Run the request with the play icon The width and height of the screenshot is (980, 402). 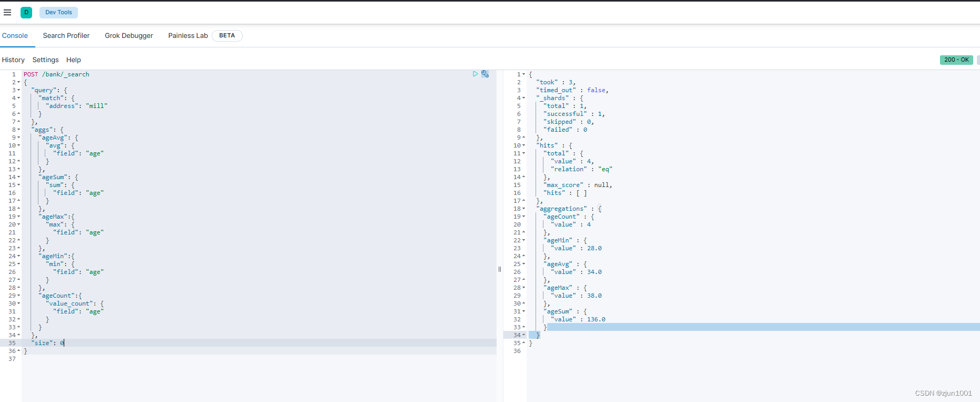point(476,74)
